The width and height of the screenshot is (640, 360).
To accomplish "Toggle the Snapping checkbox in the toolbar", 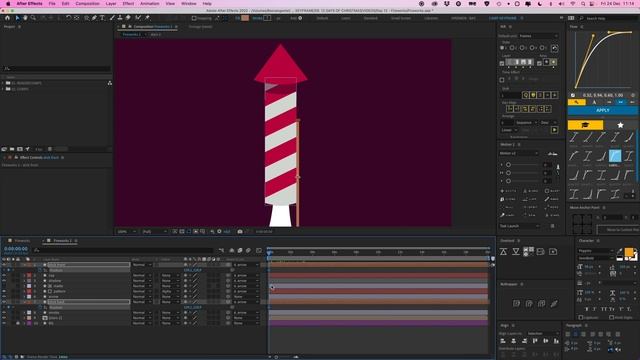I will [x=194, y=18].
